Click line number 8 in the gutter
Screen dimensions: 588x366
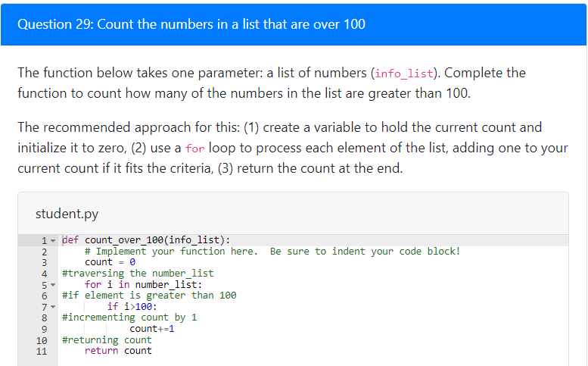click(44, 318)
